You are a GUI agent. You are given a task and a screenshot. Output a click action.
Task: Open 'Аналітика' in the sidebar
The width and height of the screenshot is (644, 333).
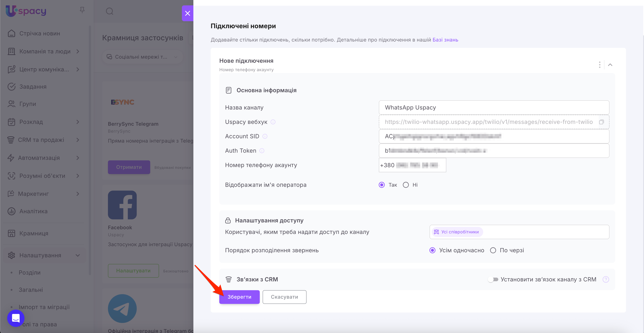click(x=33, y=211)
